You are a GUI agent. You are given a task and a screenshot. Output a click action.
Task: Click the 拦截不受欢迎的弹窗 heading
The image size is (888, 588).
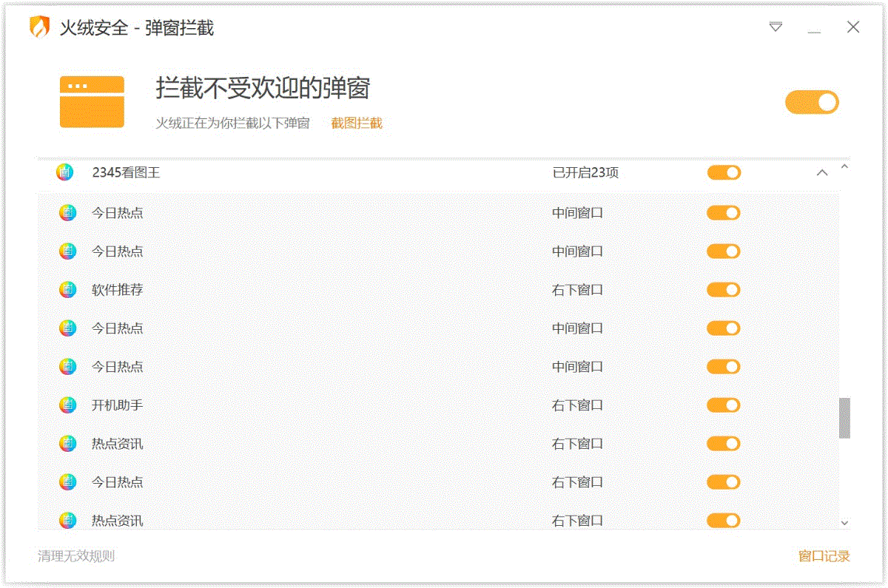click(x=263, y=88)
